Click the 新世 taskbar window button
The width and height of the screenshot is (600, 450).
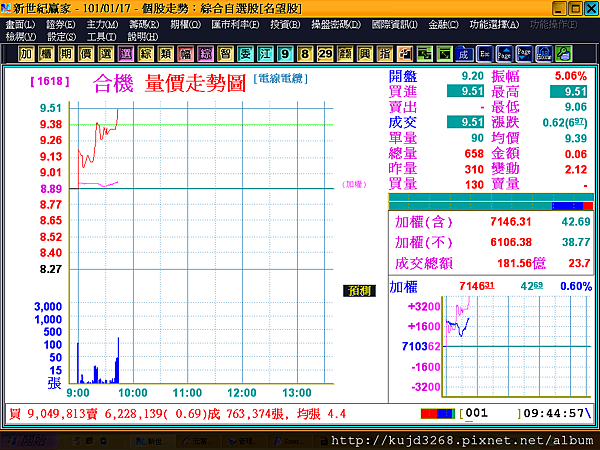(152, 442)
